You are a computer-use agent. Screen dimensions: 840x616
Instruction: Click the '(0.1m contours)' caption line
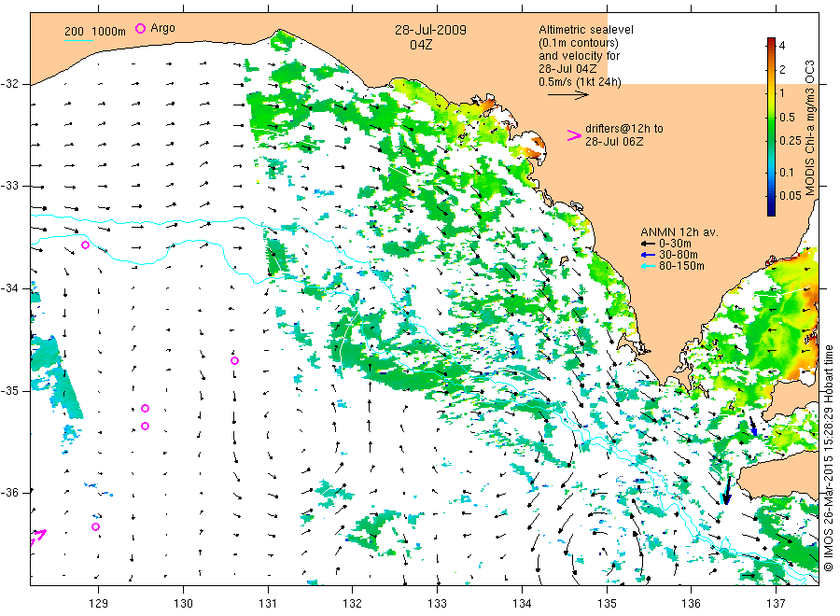[579, 43]
